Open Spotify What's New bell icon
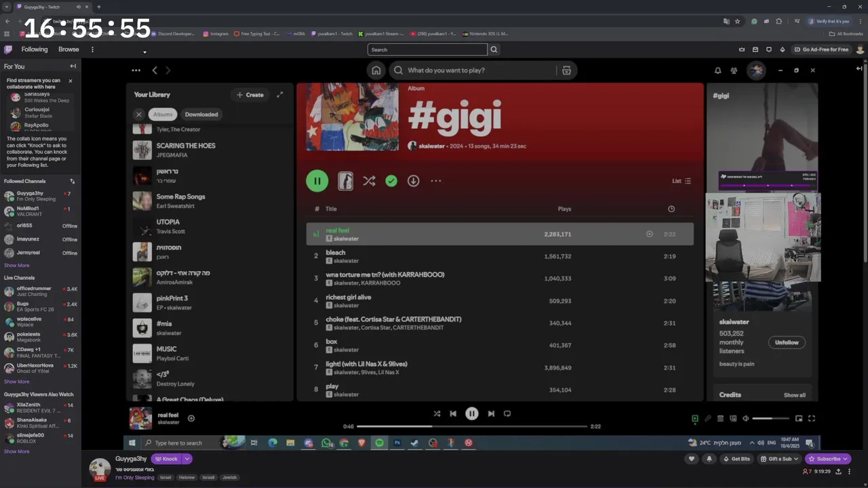Screen dimensions: 868x488 pos(717,70)
